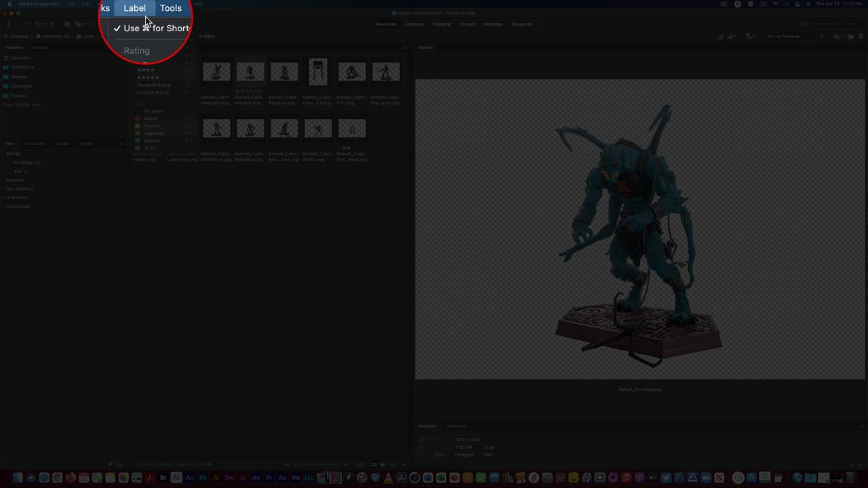Click the Delete item trash icon
The width and height of the screenshot is (868, 488).
coord(861,37)
